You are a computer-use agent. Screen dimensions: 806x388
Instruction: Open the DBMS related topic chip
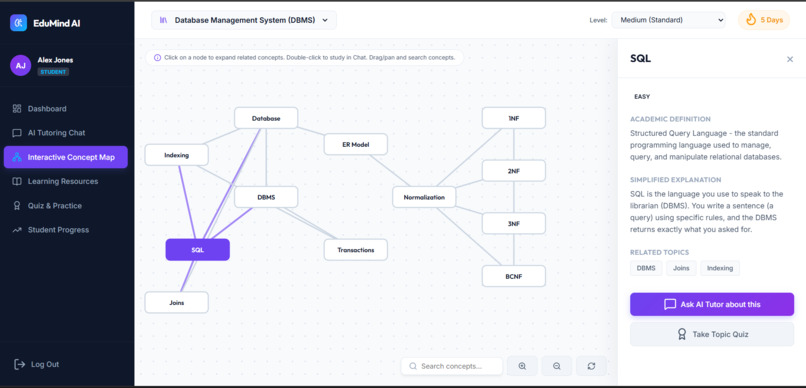(646, 268)
